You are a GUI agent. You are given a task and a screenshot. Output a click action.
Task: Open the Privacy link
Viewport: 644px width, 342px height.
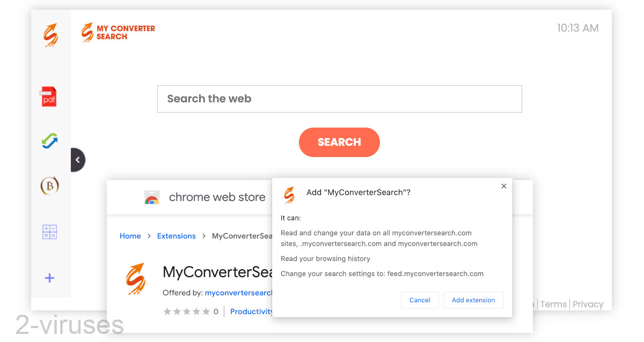click(588, 304)
